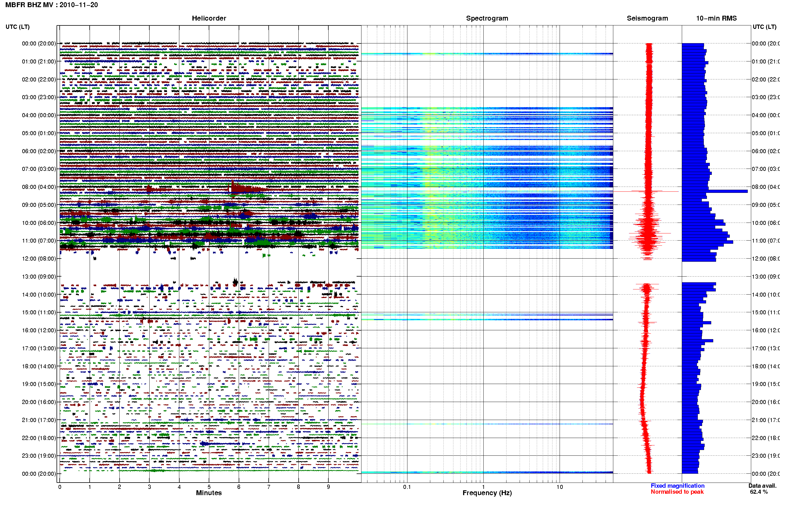812x508 pixels.
Task: Click the left '12:00 (08:00)' time label
Action: (x=39, y=259)
